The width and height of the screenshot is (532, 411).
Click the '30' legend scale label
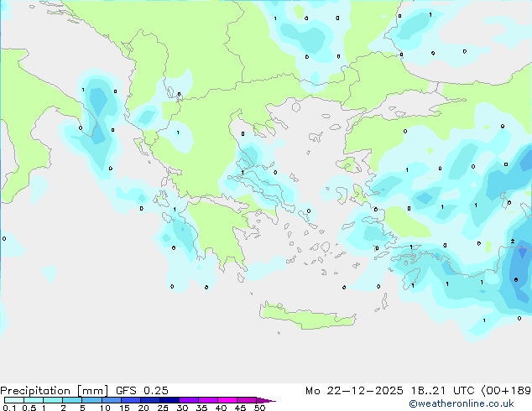[x=182, y=408]
